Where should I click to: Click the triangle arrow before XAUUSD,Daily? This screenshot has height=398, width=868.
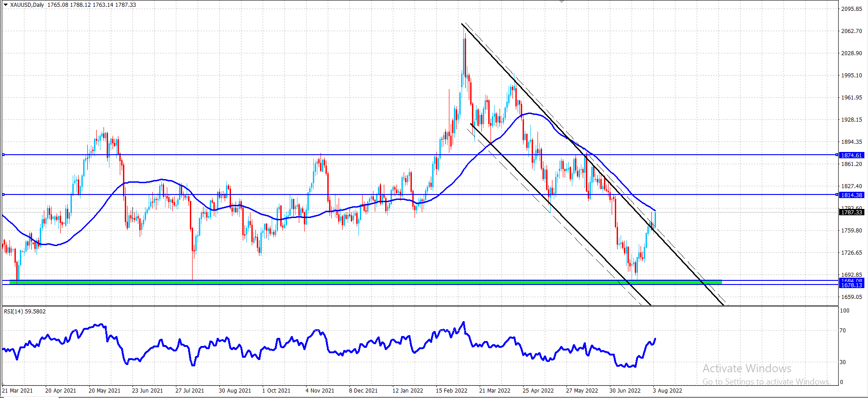[6, 5]
